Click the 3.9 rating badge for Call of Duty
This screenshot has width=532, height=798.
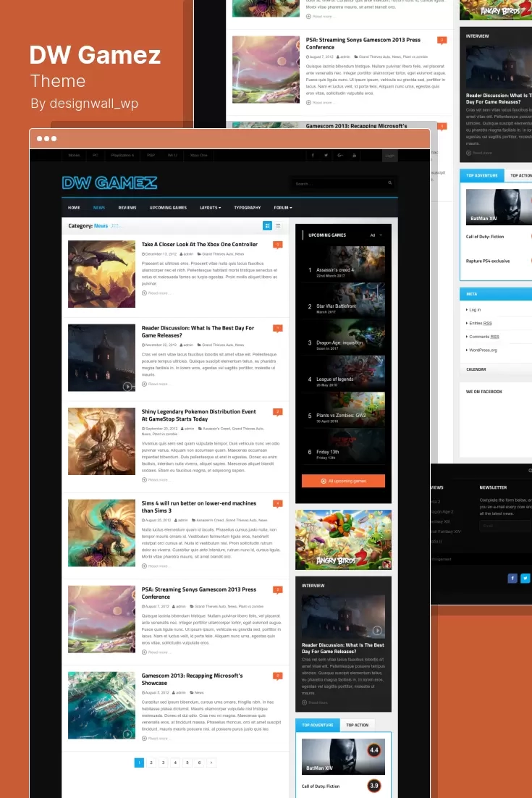(x=373, y=786)
